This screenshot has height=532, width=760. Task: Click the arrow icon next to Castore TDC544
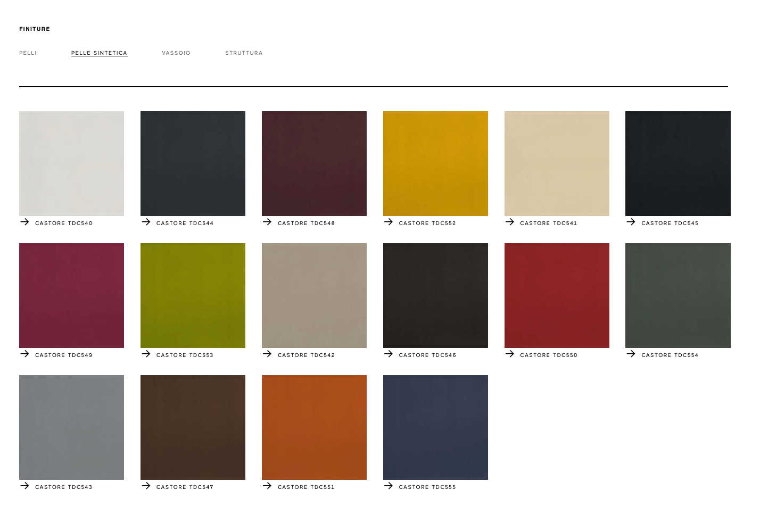pyautogui.click(x=146, y=222)
